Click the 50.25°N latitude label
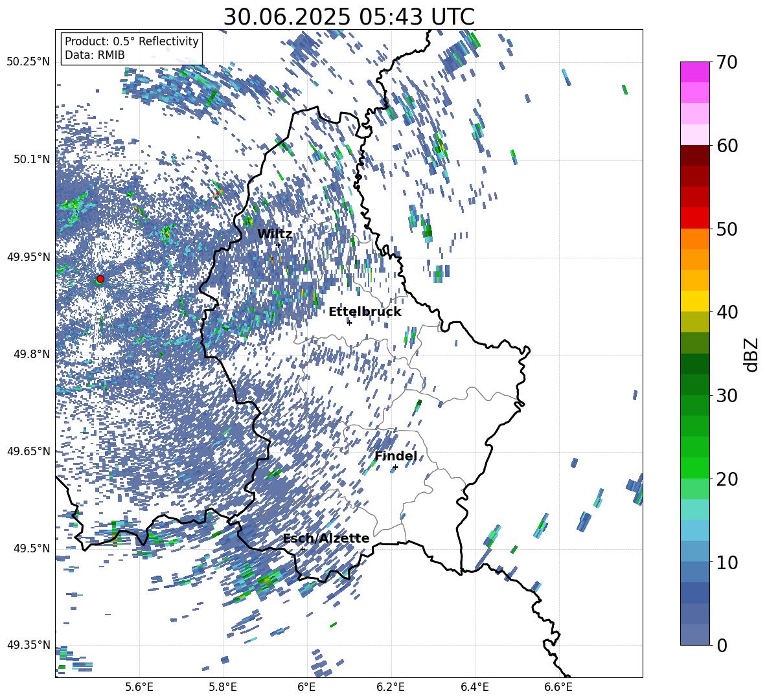The height and width of the screenshot is (700, 767). [x=29, y=62]
